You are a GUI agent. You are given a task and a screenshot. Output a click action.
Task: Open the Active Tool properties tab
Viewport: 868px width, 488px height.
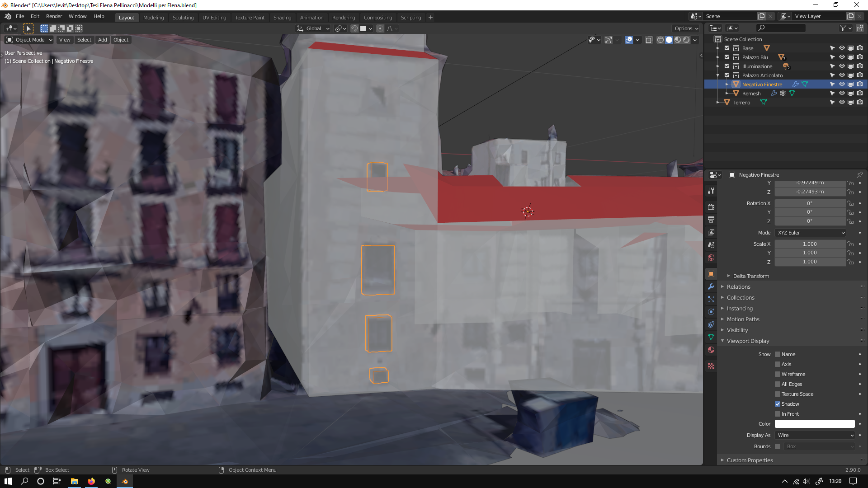point(711,191)
